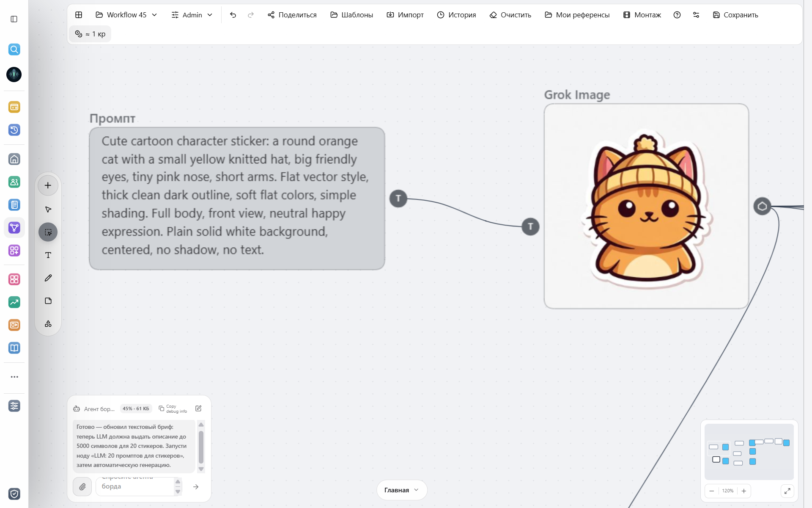Image resolution: width=812 pixels, height=508 pixels.
Task: Click Copy debug info
Action: pos(173,409)
